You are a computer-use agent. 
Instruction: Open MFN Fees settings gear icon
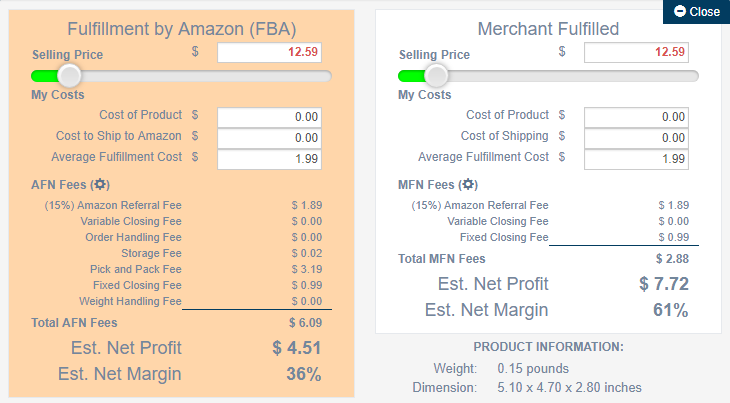[468, 184]
